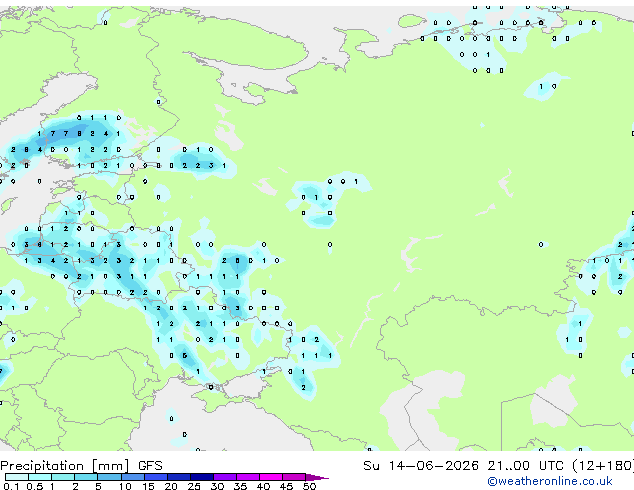This screenshot has height=490, width=634.
Task: Click the 'Su 14-06-2026 21..00 UTC (12+180)' timestamp
Action: (x=498, y=466)
